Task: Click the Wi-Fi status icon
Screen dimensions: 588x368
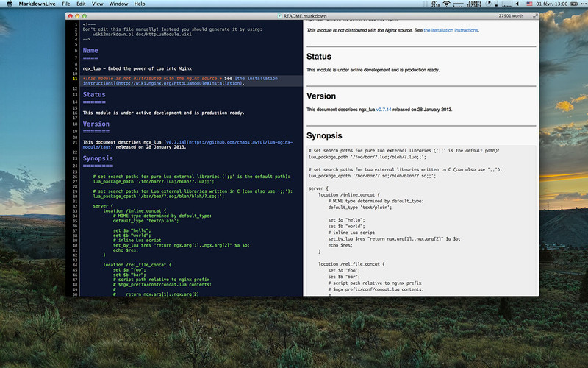Action: coord(446,4)
